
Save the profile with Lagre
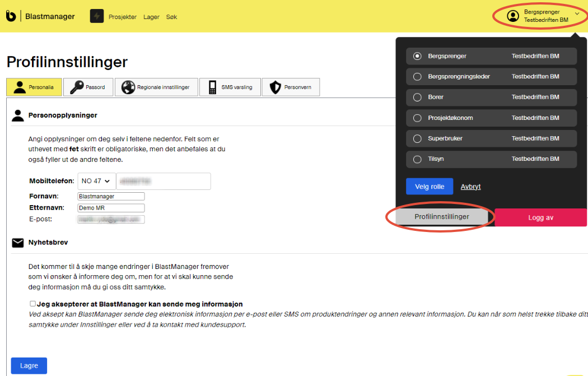(x=29, y=365)
